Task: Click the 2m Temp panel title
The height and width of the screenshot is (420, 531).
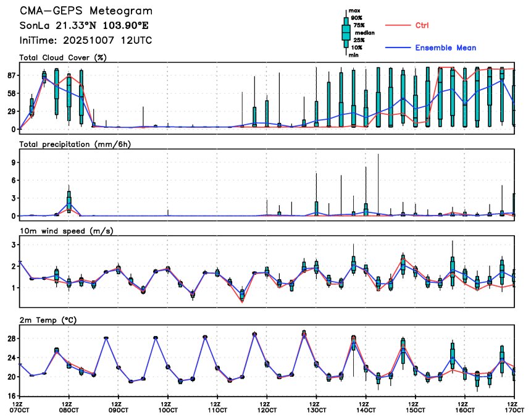Action: pos(48,320)
